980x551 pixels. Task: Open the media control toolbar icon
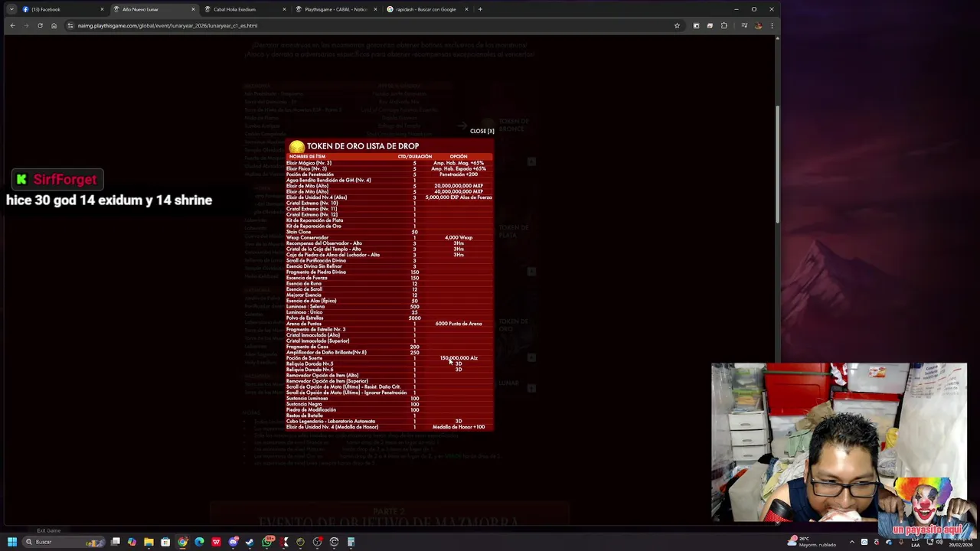coord(744,25)
